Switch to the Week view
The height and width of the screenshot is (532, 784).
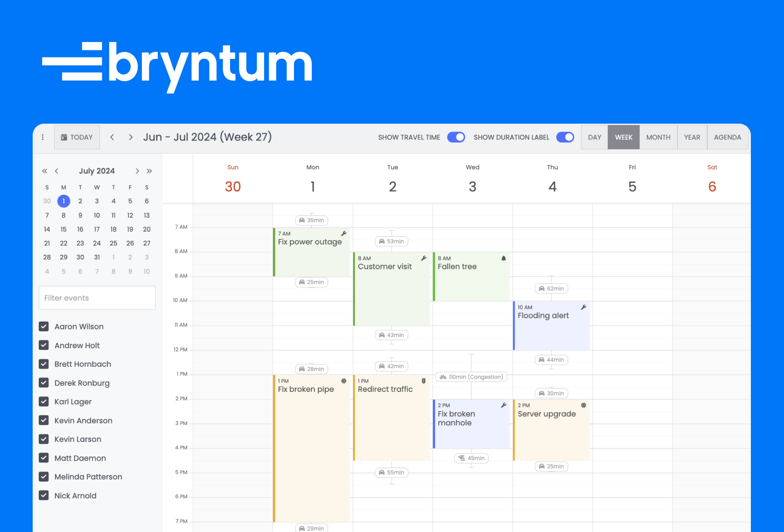[x=623, y=137]
